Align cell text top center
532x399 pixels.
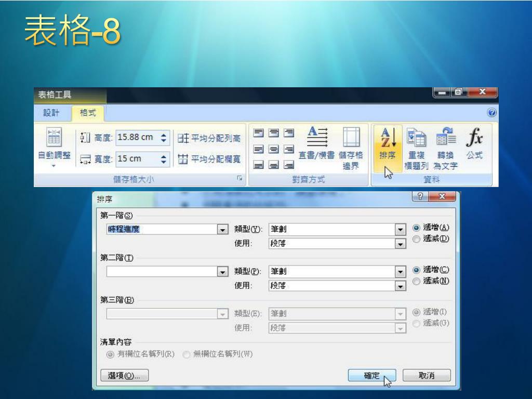click(x=273, y=132)
